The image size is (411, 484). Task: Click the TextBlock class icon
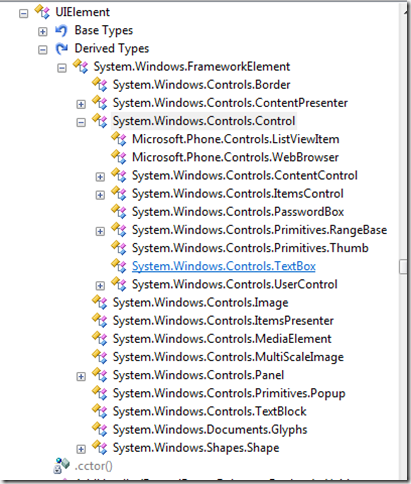click(x=100, y=411)
